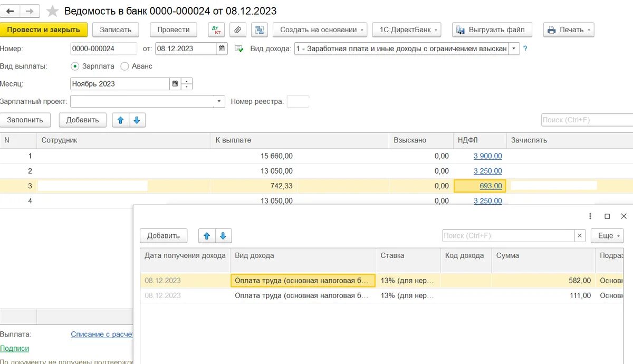Image resolution: width=633 pixels, height=364 pixels.
Task: Select the К выплате cell 742,33
Action: point(300,186)
